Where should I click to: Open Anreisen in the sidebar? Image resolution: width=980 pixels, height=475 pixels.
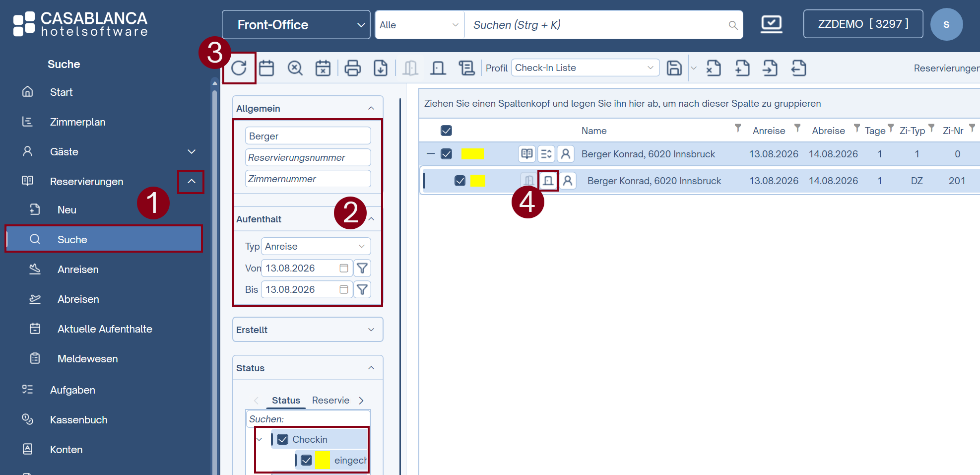78,270
